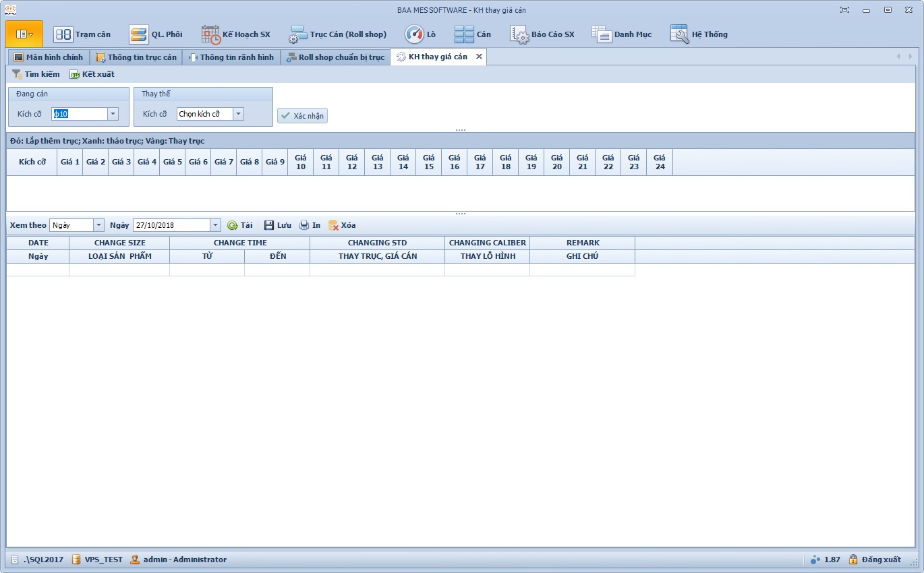Export data with Kết xuất
The width and height of the screenshot is (924, 573).
(92, 74)
